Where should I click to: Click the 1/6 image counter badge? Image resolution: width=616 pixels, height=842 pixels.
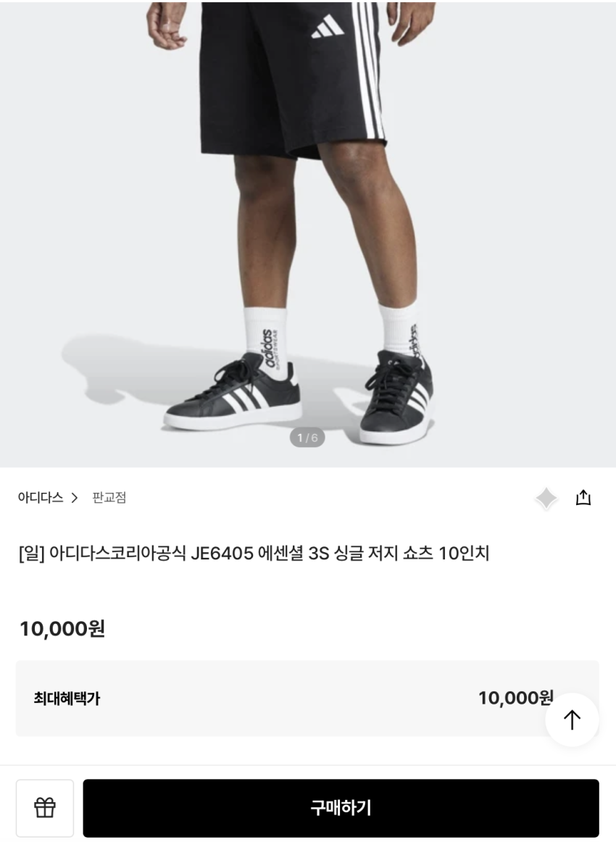[x=307, y=438]
